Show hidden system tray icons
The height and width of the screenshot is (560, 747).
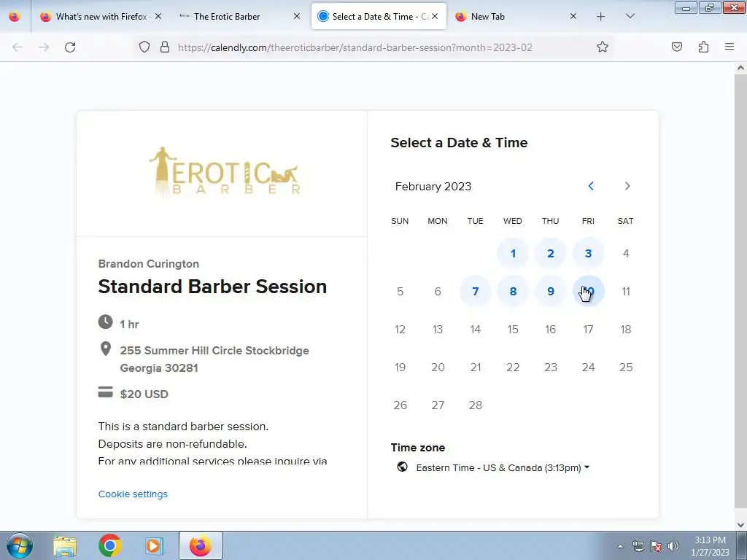(620, 546)
